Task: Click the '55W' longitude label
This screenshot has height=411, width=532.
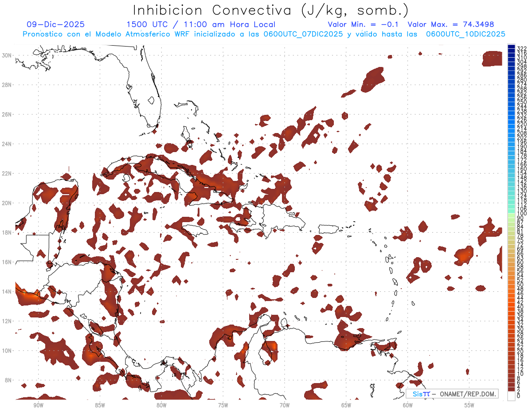Action: click(x=469, y=405)
